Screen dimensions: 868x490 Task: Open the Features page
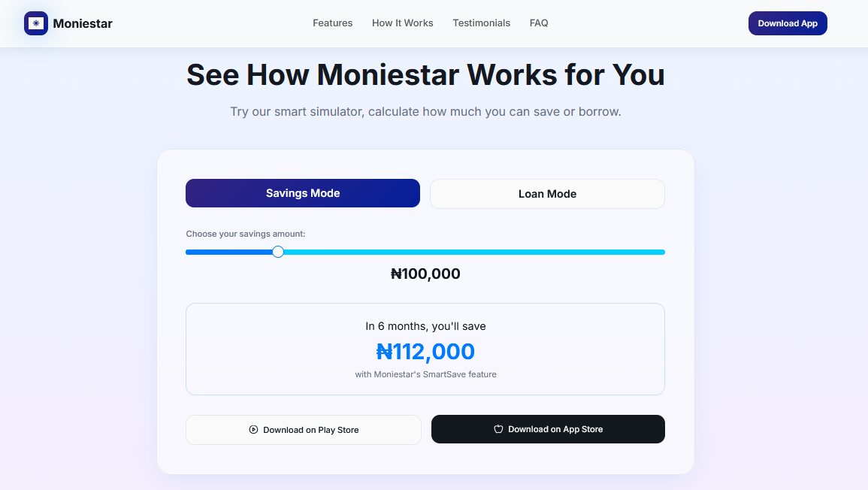coord(332,23)
